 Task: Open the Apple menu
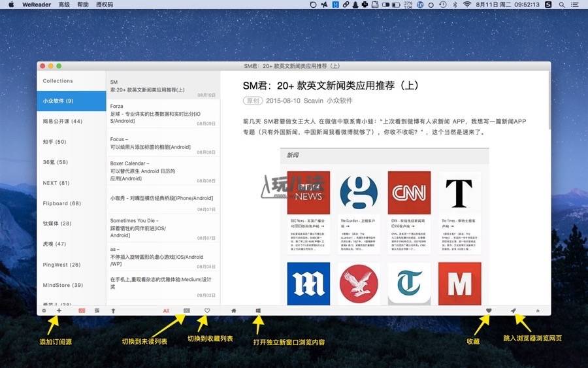[11, 5]
